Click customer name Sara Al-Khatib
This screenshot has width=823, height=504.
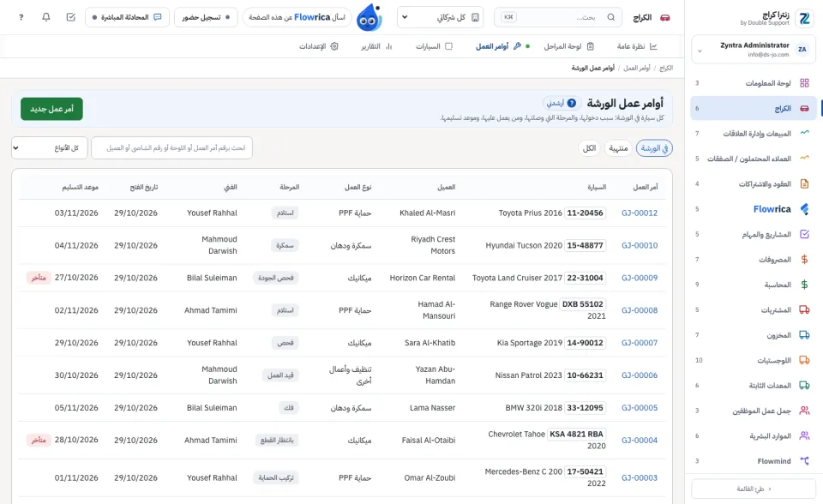(x=430, y=343)
